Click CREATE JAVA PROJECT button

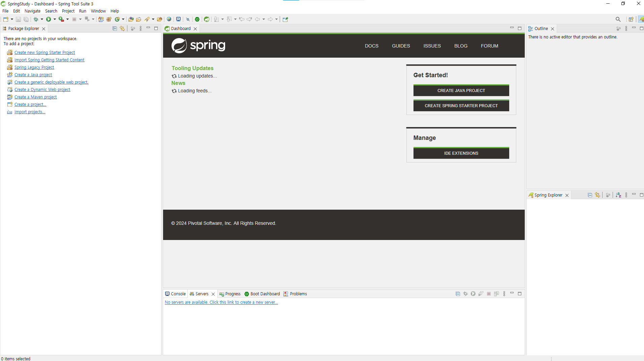pos(461,90)
